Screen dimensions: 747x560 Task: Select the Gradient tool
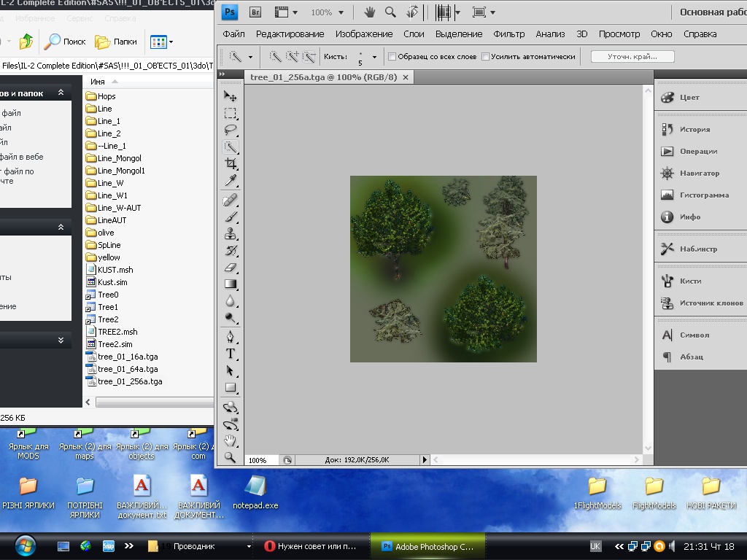pyautogui.click(x=231, y=284)
